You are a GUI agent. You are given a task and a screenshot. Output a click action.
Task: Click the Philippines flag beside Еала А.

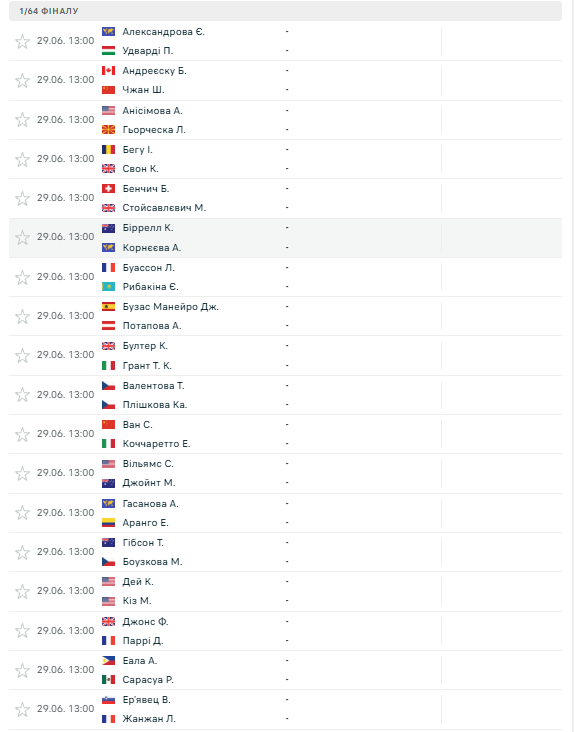coord(108,661)
